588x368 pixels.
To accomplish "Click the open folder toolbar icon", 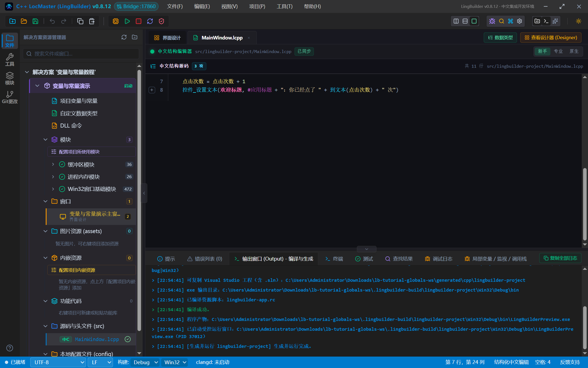I will (x=24, y=21).
